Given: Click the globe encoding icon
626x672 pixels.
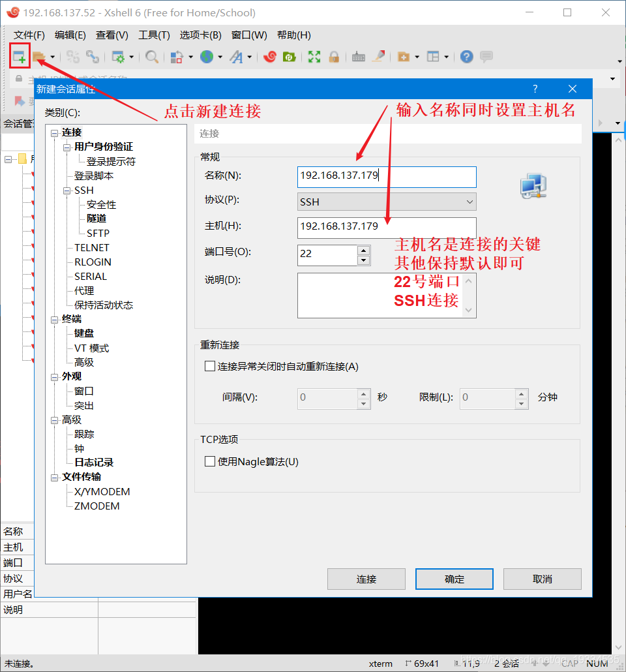Looking at the screenshot, I should 207,57.
